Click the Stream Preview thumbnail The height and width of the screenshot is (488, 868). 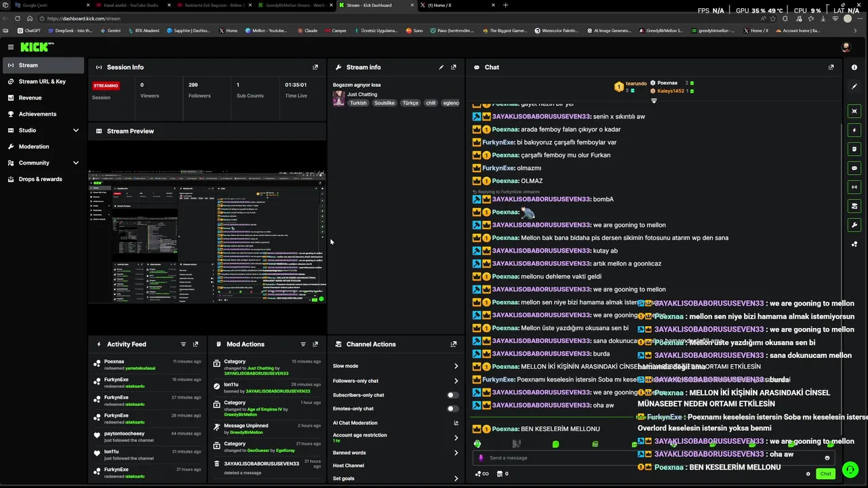207,237
